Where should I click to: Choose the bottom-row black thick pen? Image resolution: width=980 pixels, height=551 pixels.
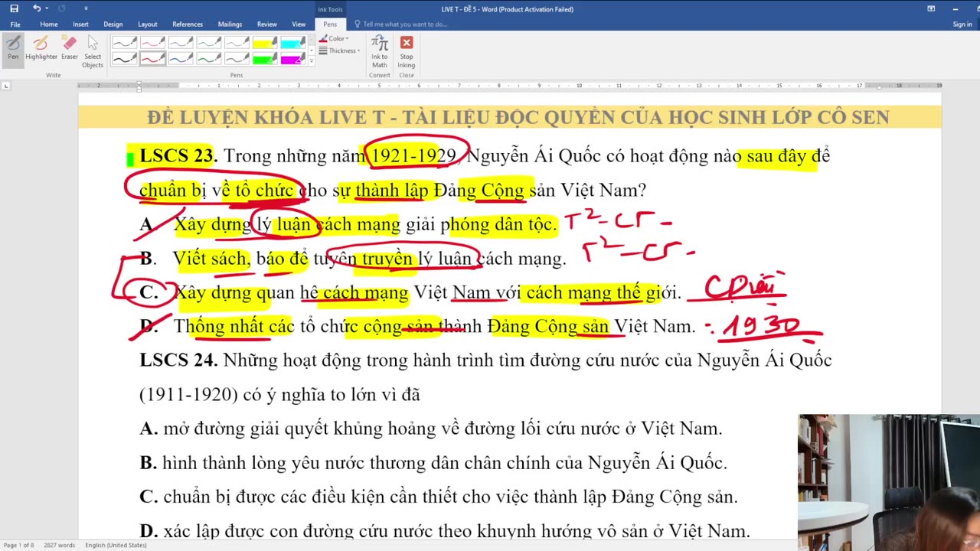point(125,59)
